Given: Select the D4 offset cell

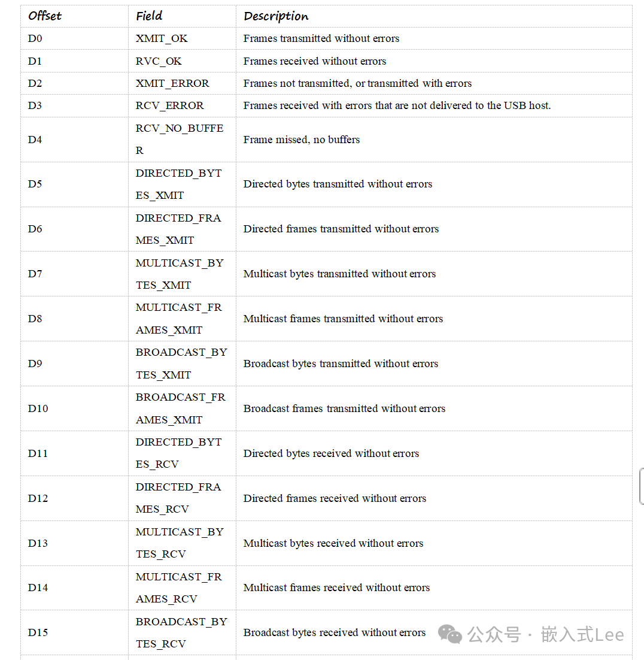Looking at the screenshot, I should coord(35,140).
